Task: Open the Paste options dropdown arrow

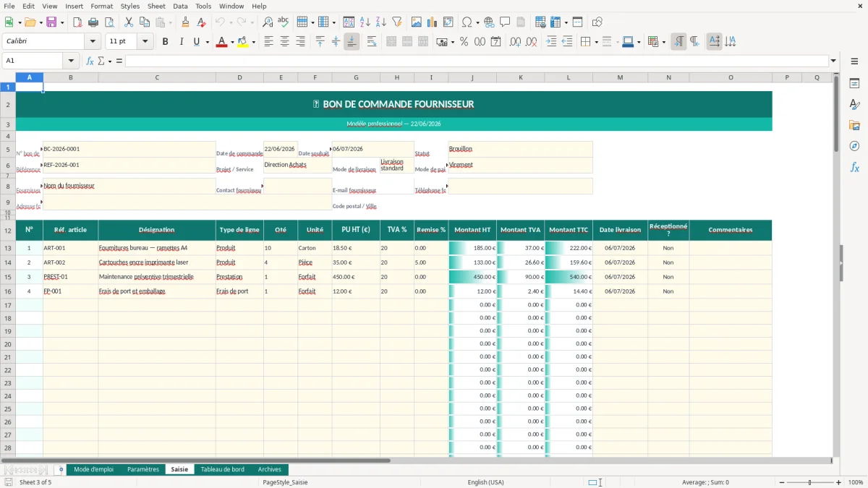Action: click(171, 22)
